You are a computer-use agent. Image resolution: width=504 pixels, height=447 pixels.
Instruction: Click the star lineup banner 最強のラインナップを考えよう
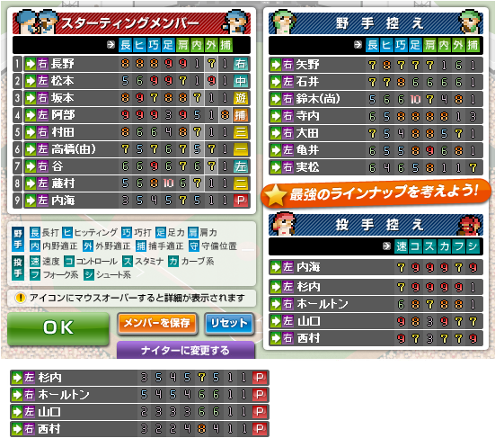coord(376,193)
